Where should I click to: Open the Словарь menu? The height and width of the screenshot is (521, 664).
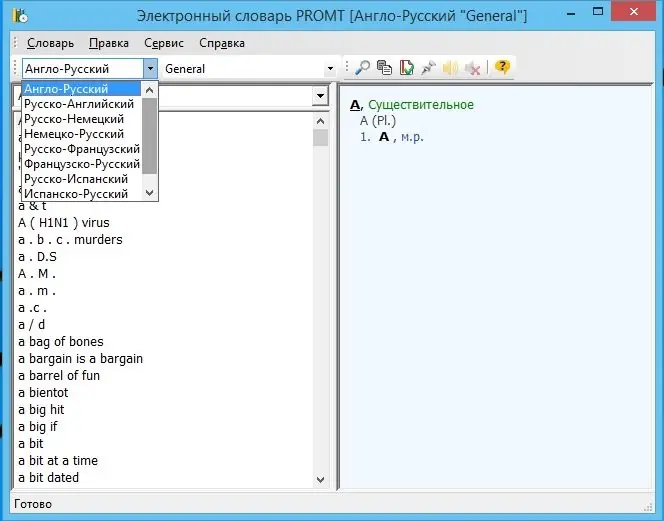pos(50,43)
